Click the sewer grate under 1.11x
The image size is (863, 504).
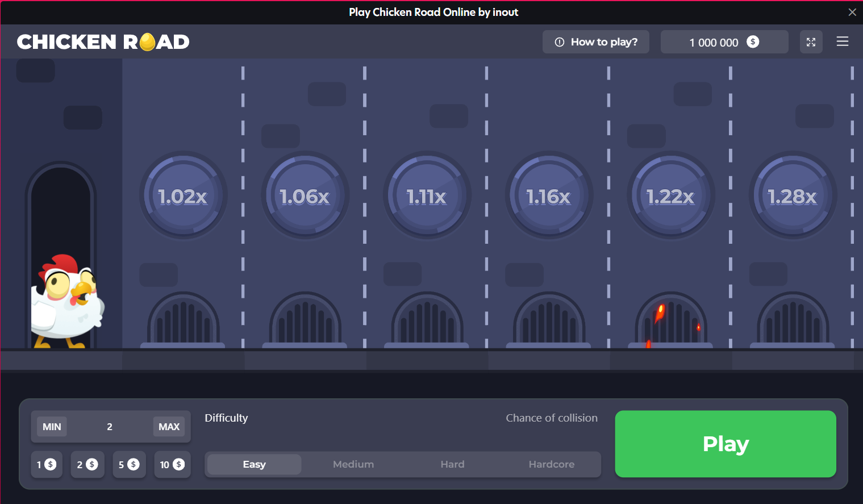point(427,319)
